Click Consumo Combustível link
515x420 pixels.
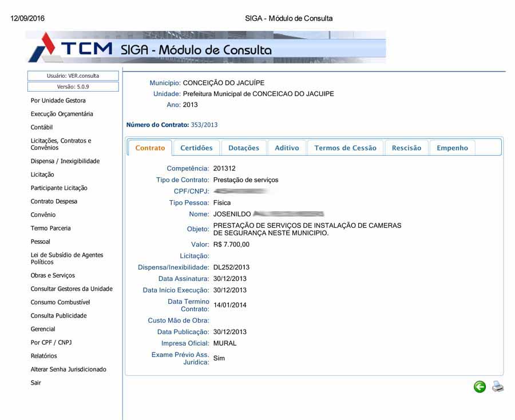[60, 302]
